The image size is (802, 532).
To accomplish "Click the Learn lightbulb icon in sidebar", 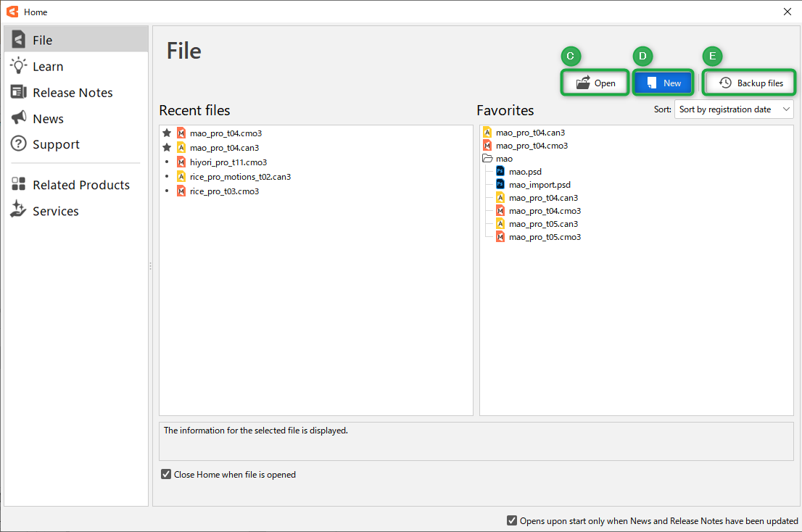I will coord(19,66).
